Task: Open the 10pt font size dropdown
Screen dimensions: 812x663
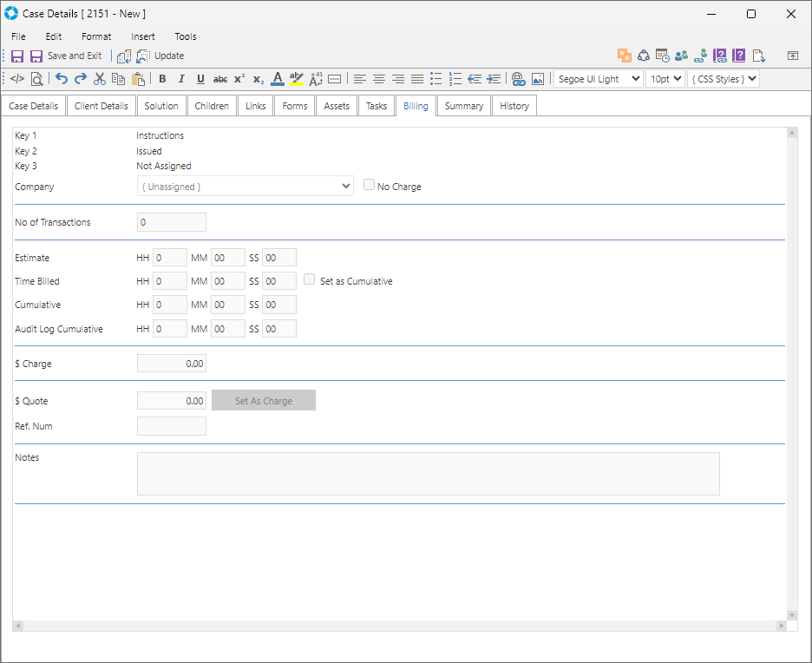Action: (665, 79)
